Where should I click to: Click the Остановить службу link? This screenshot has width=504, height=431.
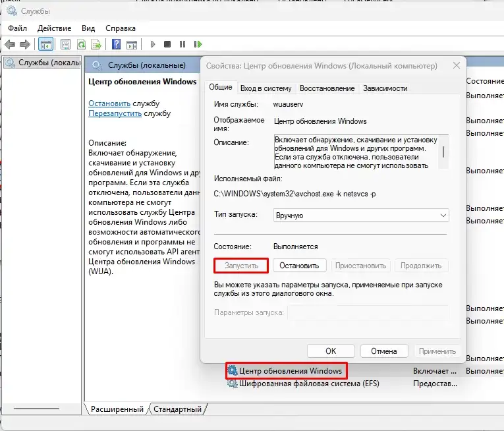coord(109,103)
